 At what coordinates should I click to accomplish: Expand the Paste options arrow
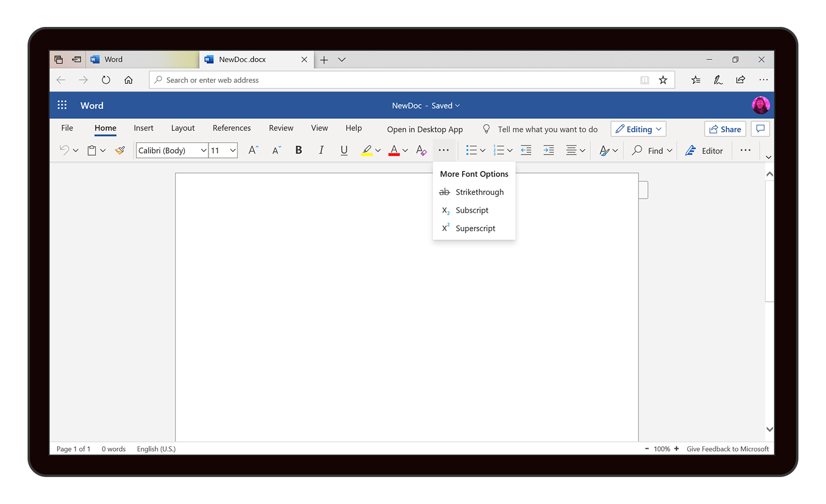[103, 150]
